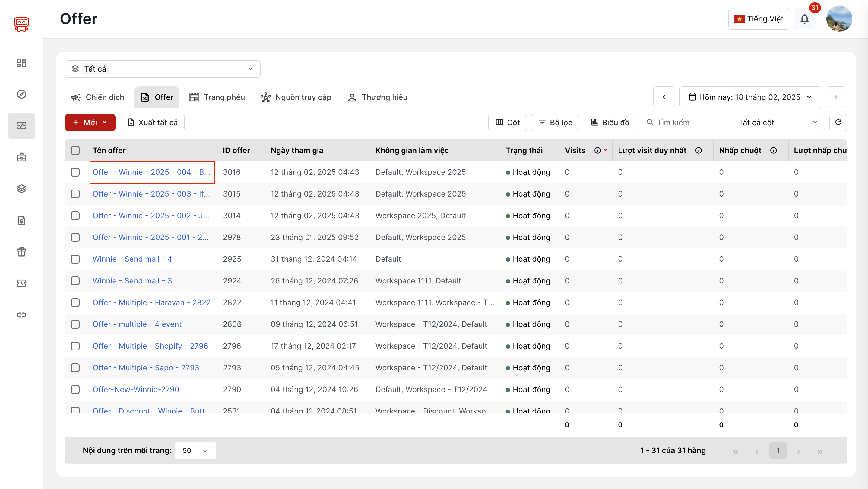The image size is (868, 489).
Task: Click the refresh table icon
Action: pyautogui.click(x=838, y=122)
